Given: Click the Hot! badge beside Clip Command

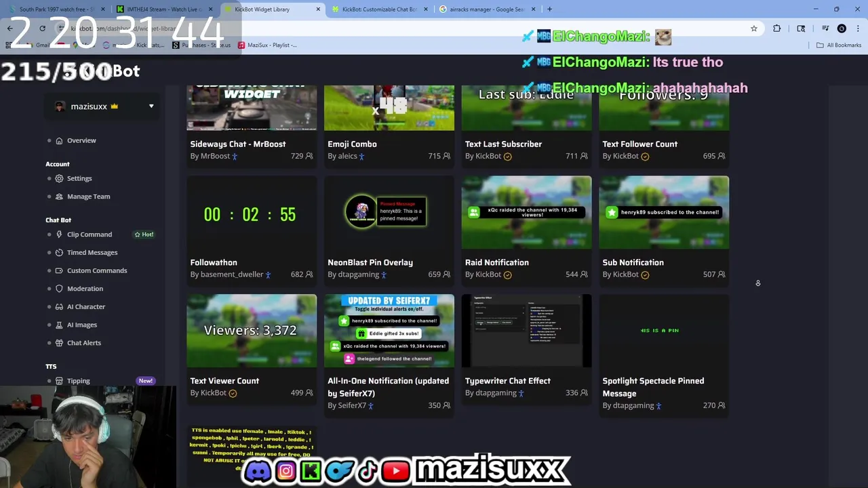Looking at the screenshot, I should click(144, 235).
